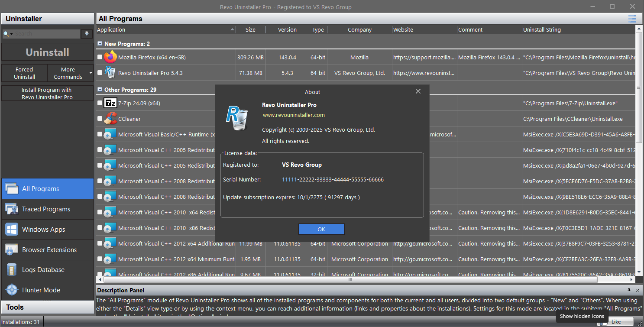Tick the Visual C++ 2012 x64 Minimum checkbox
Image resolution: width=644 pixels, height=327 pixels.
(100, 259)
